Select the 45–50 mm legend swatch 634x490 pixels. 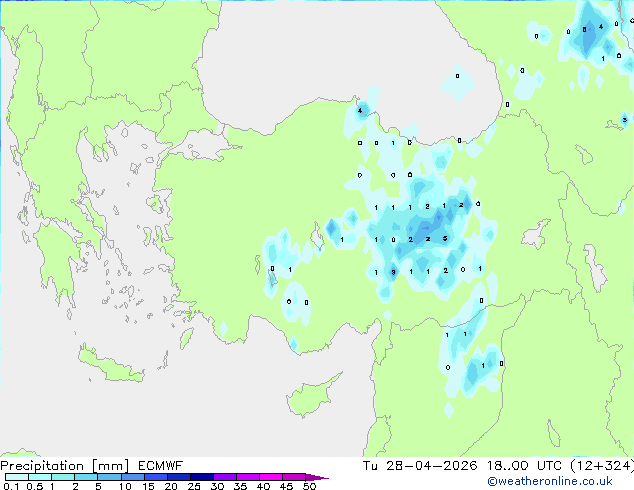[294, 477]
